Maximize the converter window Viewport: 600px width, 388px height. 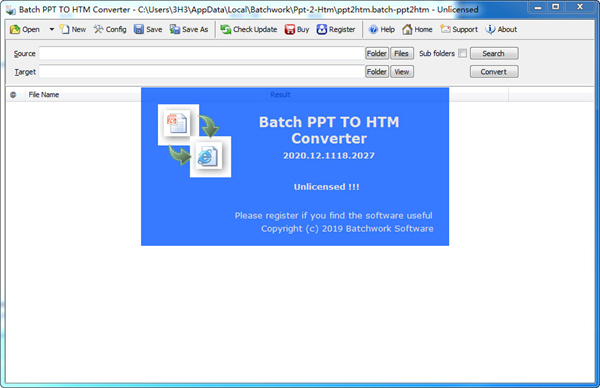[556, 7]
